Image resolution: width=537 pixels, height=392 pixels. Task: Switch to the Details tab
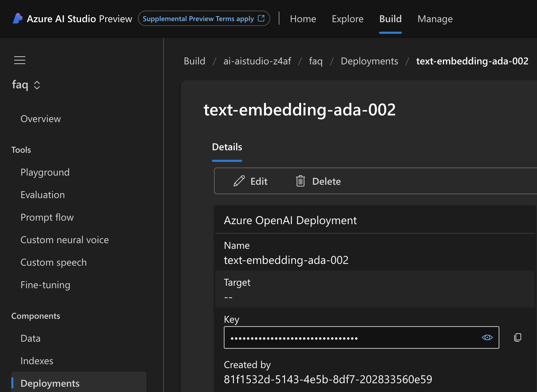click(227, 147)
